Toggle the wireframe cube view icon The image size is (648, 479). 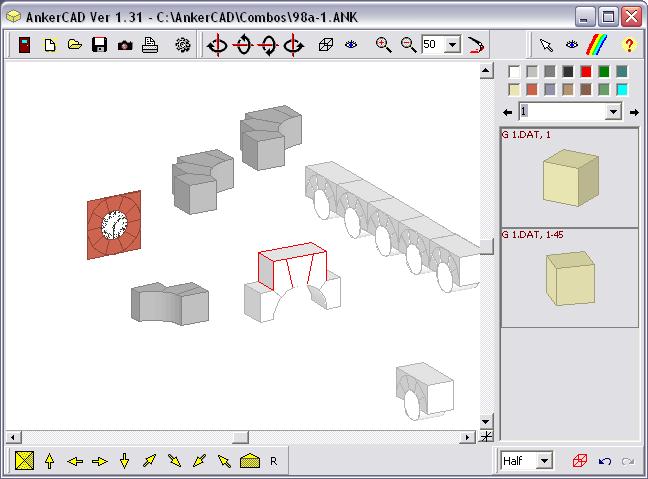coord(326,45)
